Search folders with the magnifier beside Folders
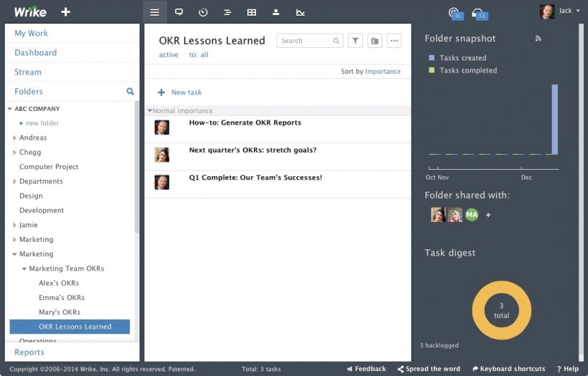 coord(130,91)
